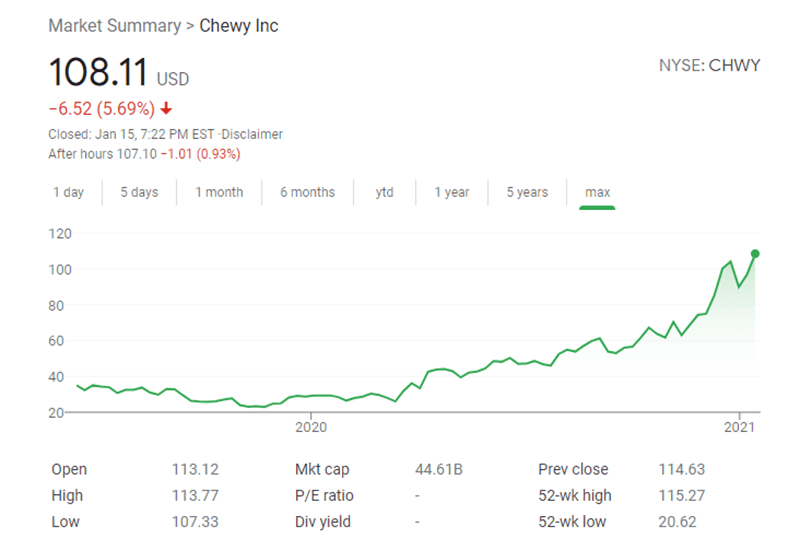Click the Prev close value 114.63

pos(677,470)
